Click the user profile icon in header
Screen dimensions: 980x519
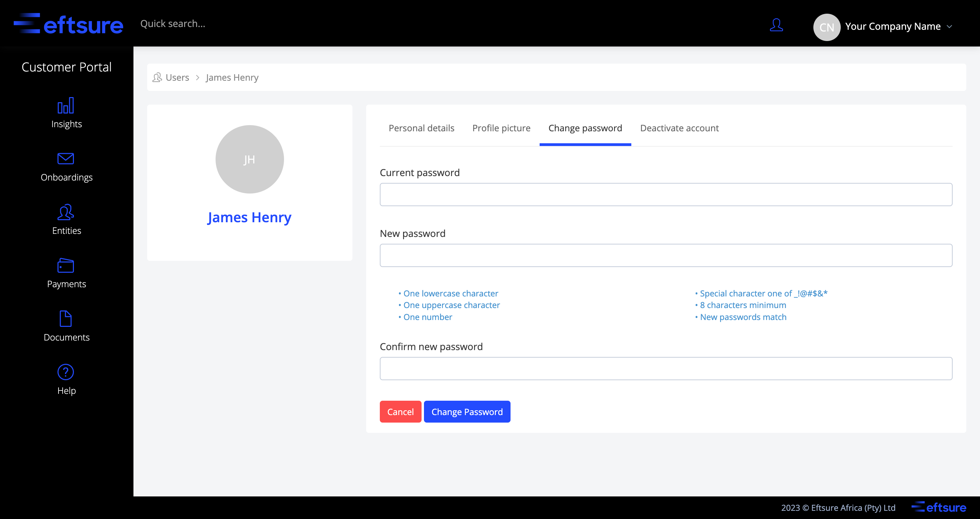(x=776, y=25)
